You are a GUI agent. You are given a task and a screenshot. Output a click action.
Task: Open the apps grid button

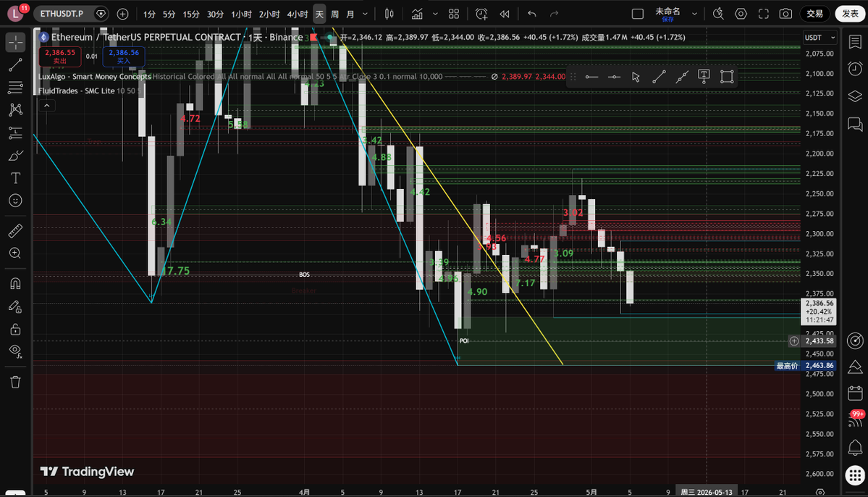855,475
